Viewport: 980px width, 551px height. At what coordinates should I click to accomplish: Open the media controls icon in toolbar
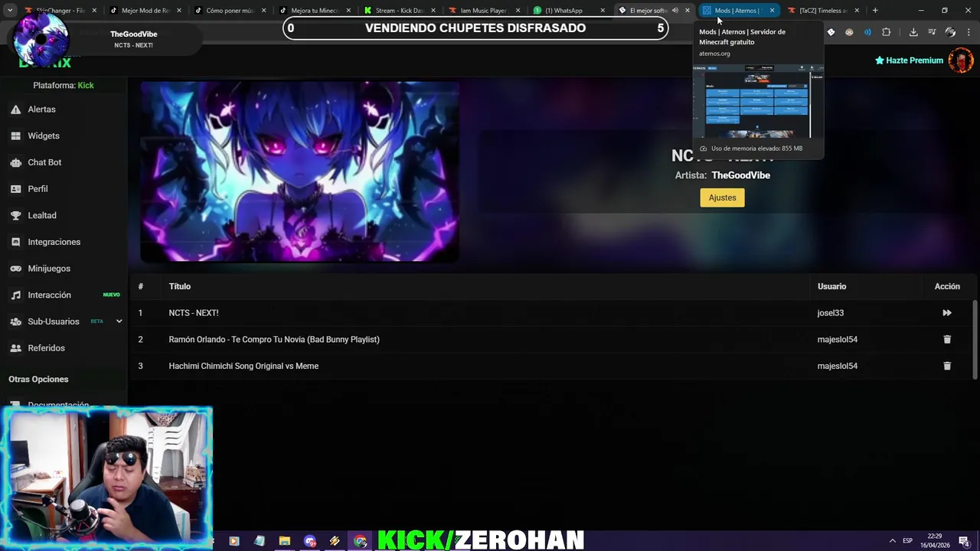click(x=932, y=32)
